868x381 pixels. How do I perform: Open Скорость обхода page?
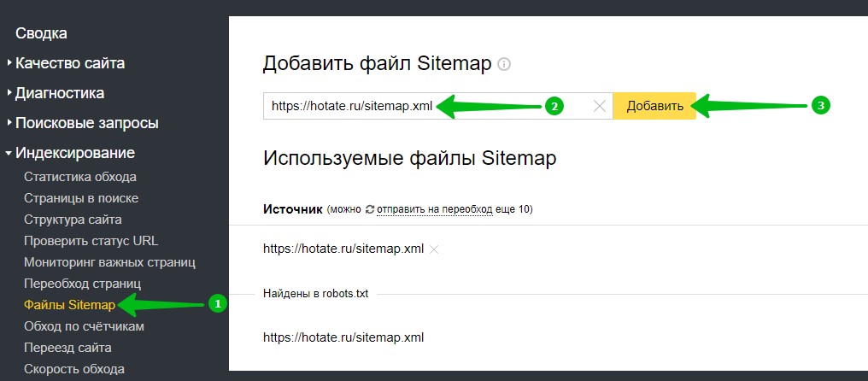74,369
